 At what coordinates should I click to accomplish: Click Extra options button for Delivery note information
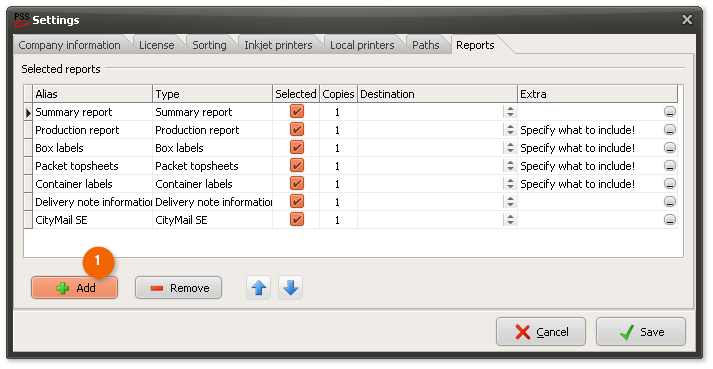click(x=669, y=202)
